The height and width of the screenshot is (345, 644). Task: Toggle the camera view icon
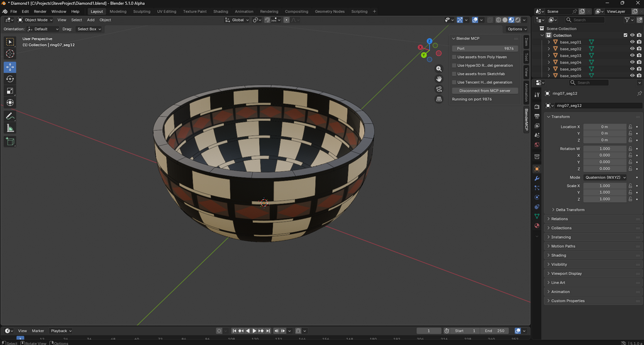[439, 89]
